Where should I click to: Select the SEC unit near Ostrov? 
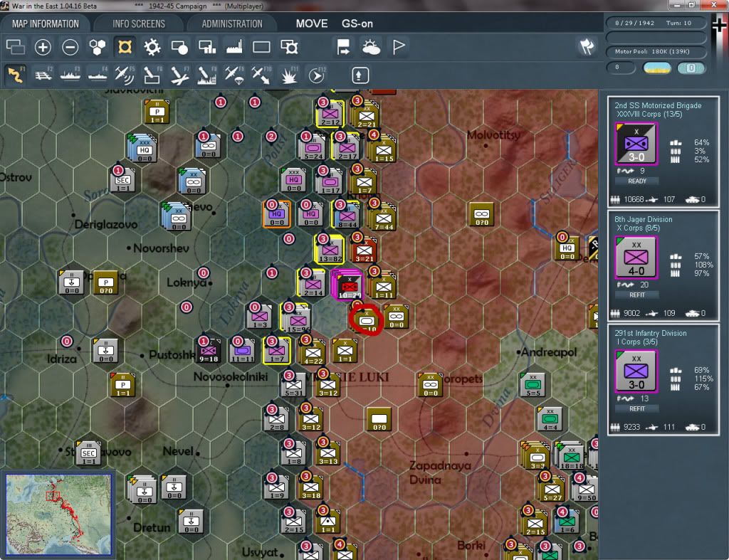pyautogui.click(x=122, y=180)
